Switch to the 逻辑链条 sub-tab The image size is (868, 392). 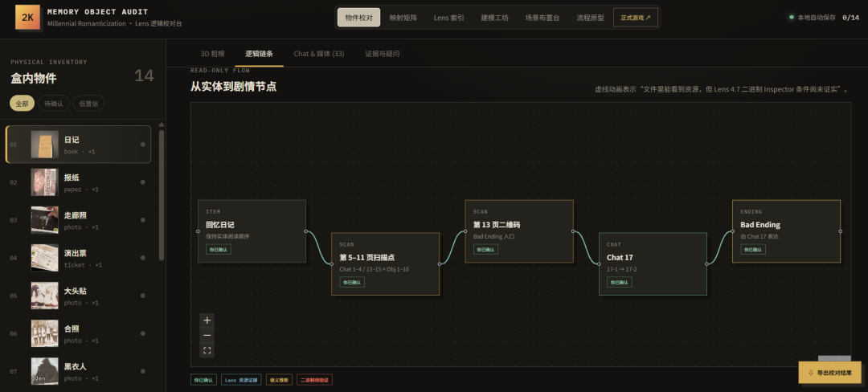click(259, 54)
